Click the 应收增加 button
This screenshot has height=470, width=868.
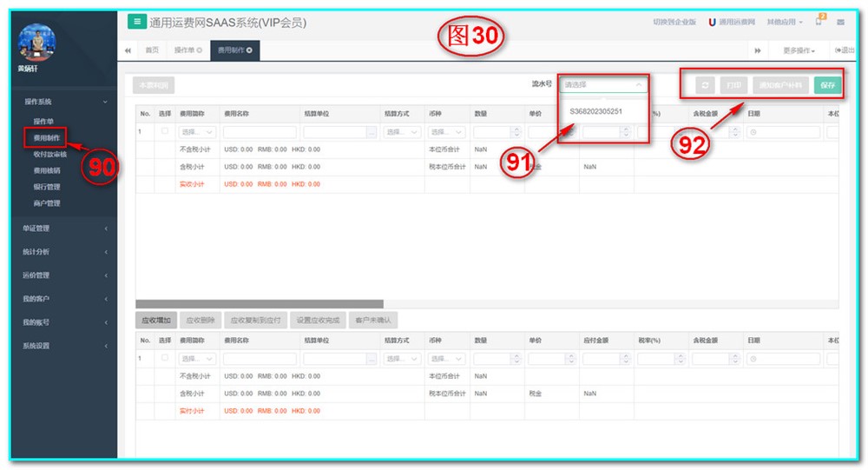(155, 320)
